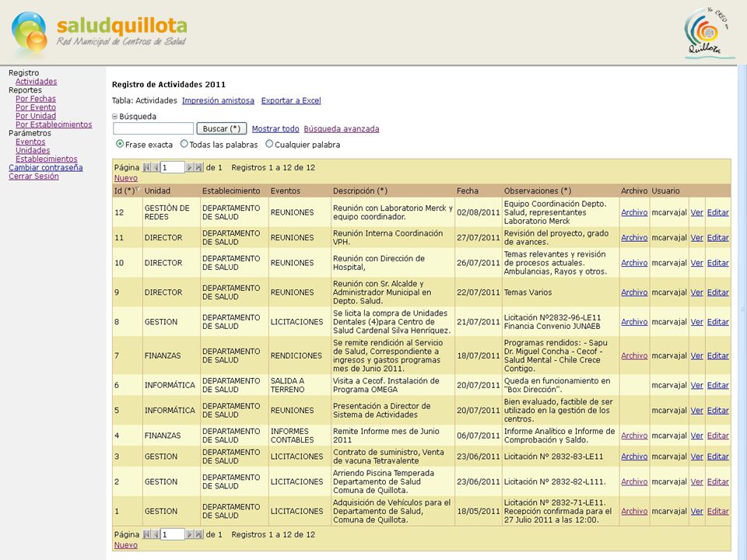The width and height of the screenshot is (747, 560).
Task: Open Actividades in the sidebar
Action: [37, 82]
